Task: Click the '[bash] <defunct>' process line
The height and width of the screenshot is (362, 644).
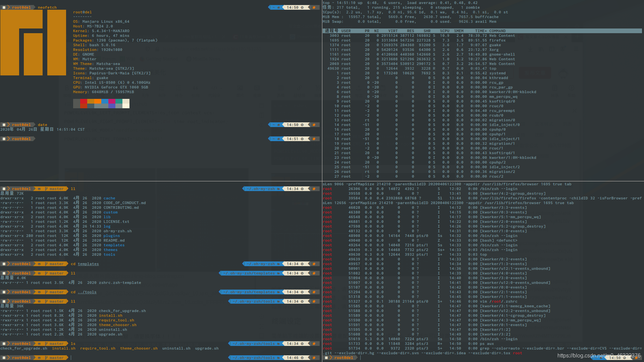Action: pyautogui.click(x=420, y=240)
